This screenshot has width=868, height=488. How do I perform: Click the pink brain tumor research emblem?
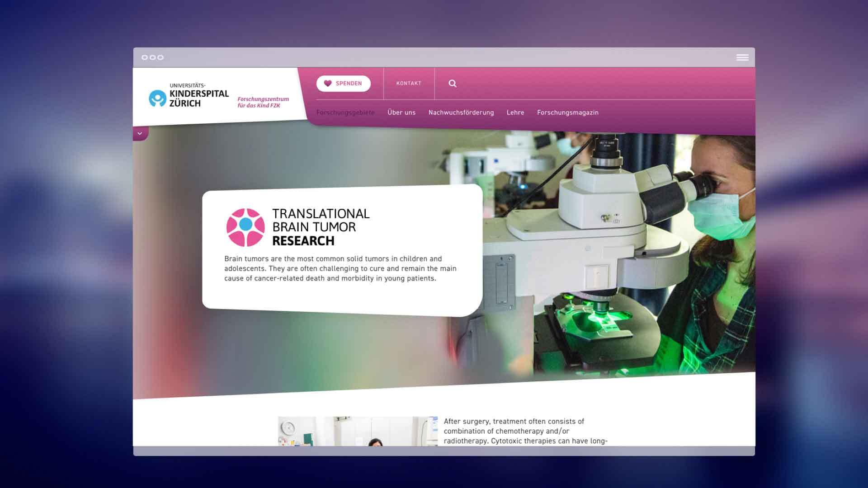(x=245, y=227)
